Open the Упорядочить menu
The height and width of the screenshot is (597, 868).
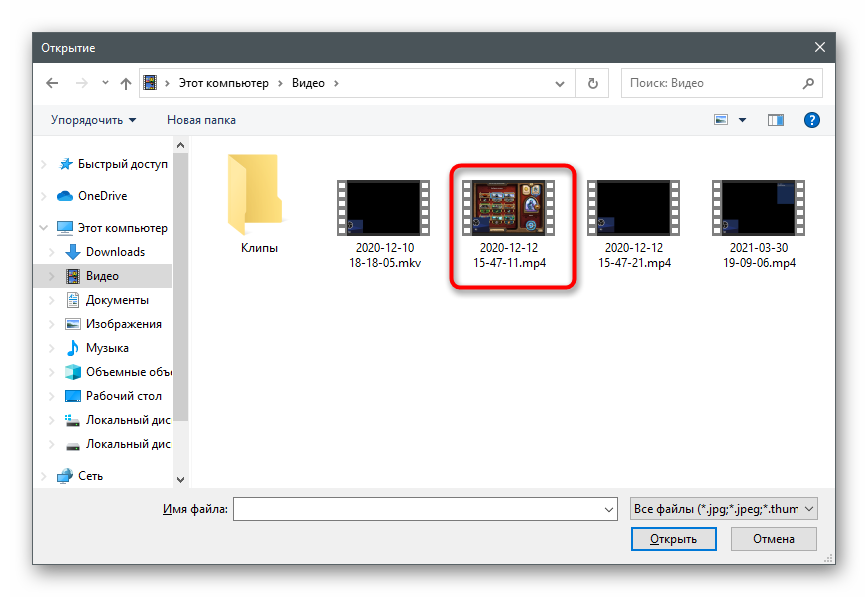click(x=94, y=120)
